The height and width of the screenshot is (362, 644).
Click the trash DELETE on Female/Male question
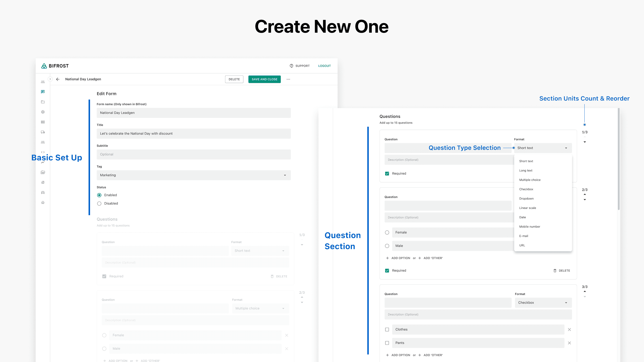point(562,271)
